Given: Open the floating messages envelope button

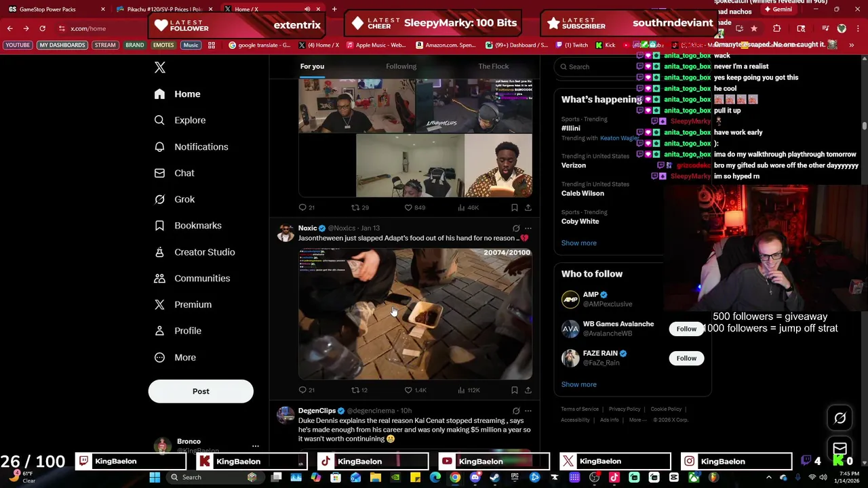Looking at the screenshot, I should tap(840, 448).
